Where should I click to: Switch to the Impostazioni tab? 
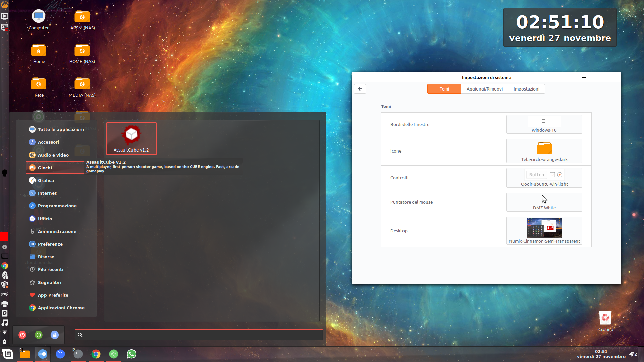(x=526, y=89)
